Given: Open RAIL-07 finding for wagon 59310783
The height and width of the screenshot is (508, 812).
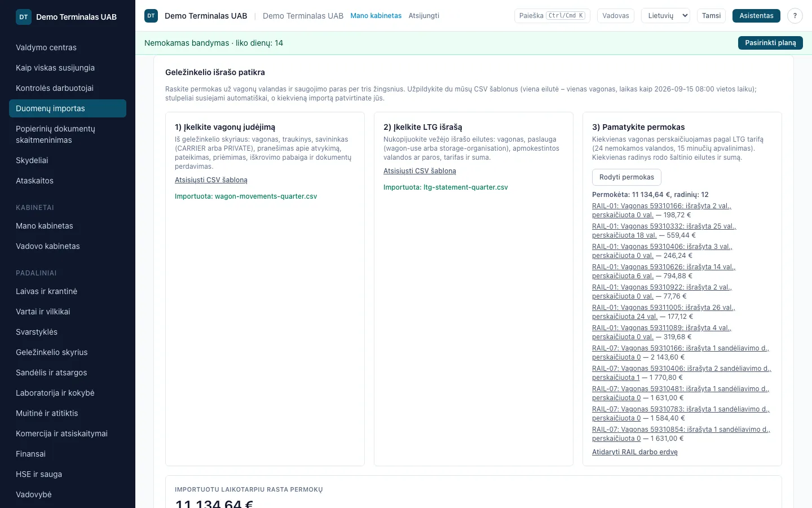Looking at the screenshot, I should tap(681, 414).
